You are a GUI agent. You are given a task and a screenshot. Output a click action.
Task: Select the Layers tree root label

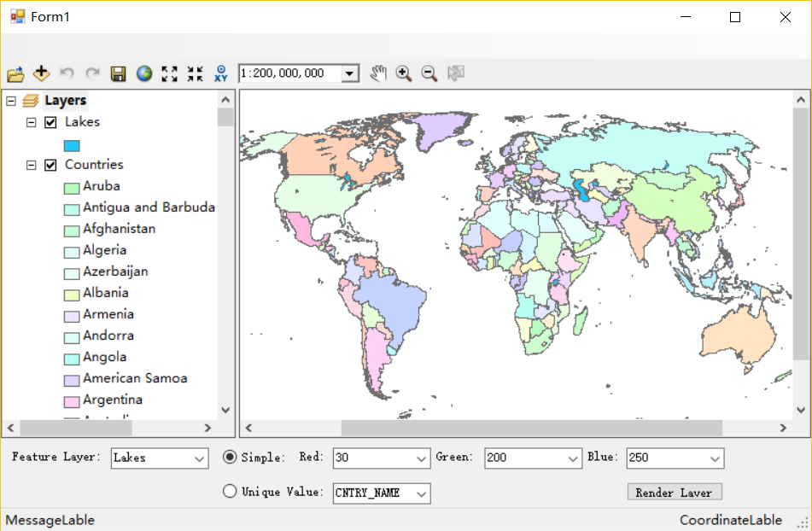click(65, 101)
